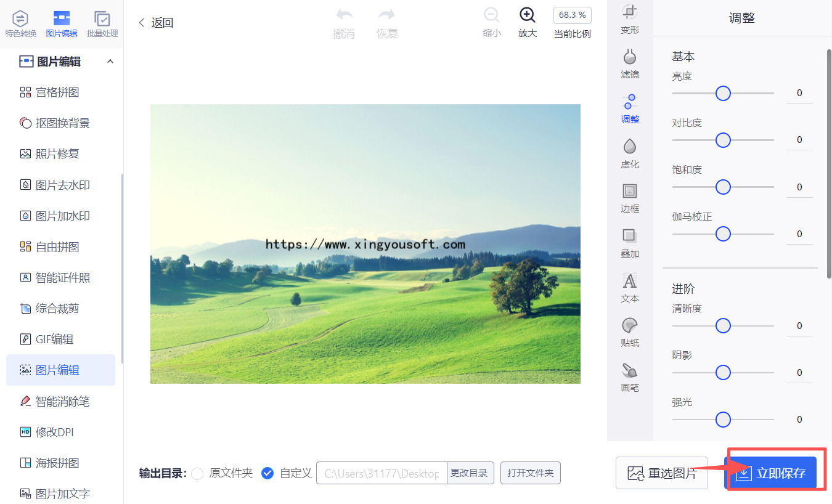This screenshot has width=832, height=504.
Task: Open the 变形 transform tool
Action: click(x=630, y=18)
